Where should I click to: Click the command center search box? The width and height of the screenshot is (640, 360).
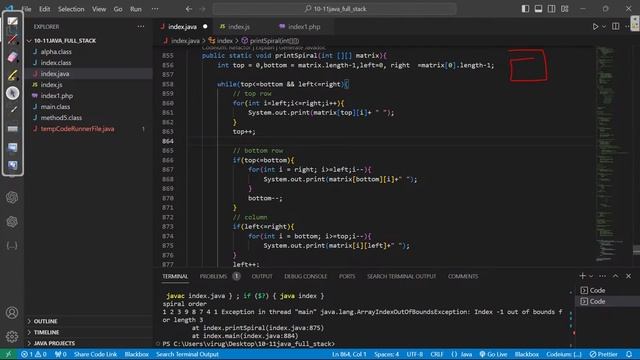[335, 9]
